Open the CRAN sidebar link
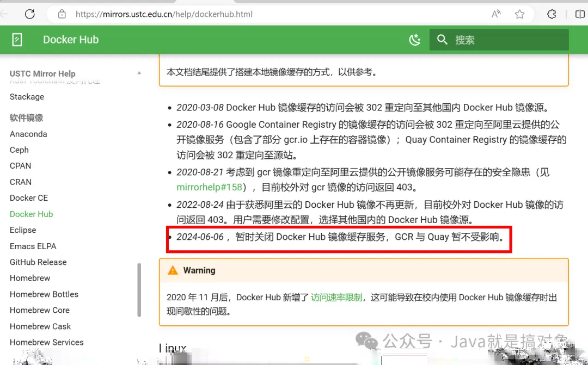This screenshot has height=365, width=588. [x=21, y=182]
